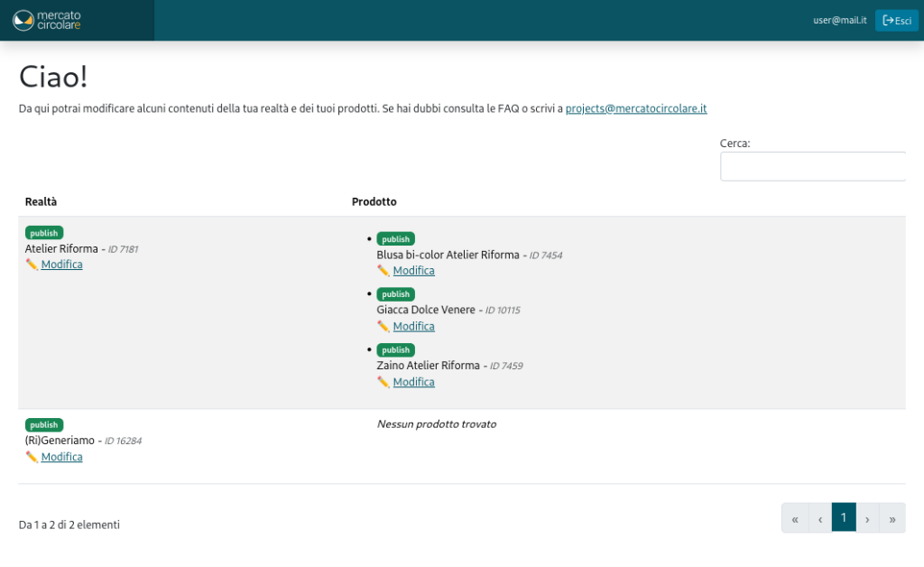Image resolution: width=924 pixels, height=567 pixels.
Task: Click the Esci logout button
Action: (x=896, y=21)
